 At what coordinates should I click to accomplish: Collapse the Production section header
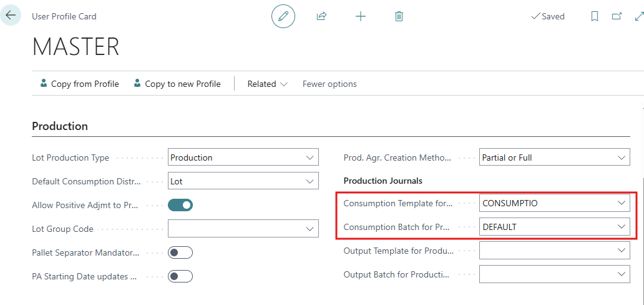pos(60,126)
